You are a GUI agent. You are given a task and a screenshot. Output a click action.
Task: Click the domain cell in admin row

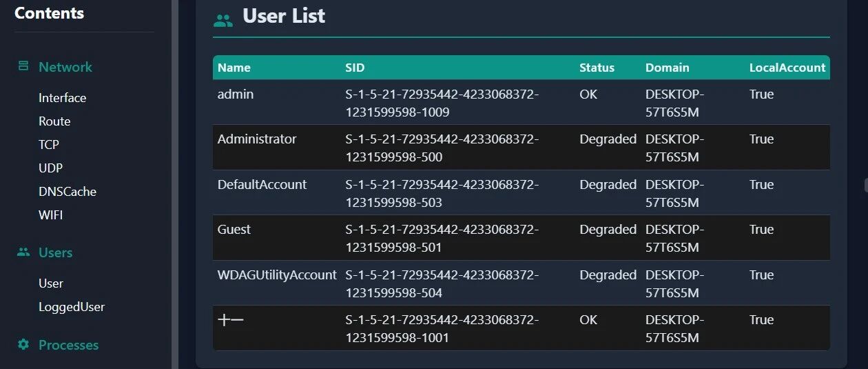click(x=674, y=103)
